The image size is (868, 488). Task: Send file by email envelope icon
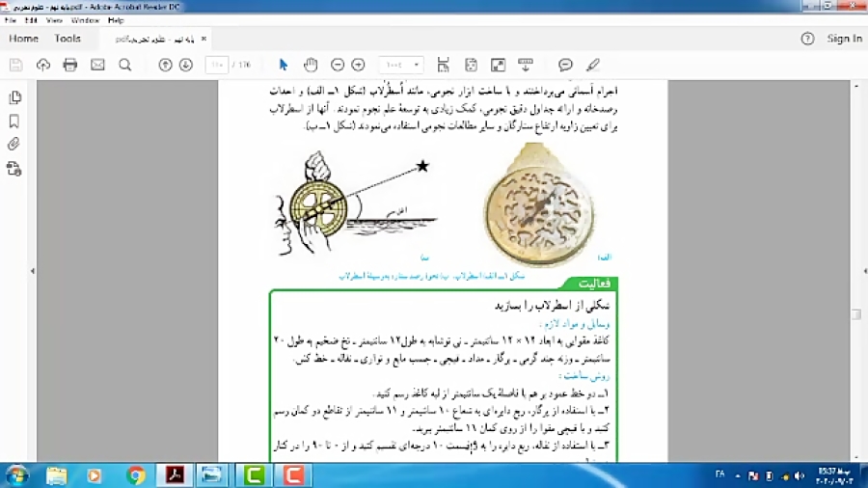[x=98, y=65]
